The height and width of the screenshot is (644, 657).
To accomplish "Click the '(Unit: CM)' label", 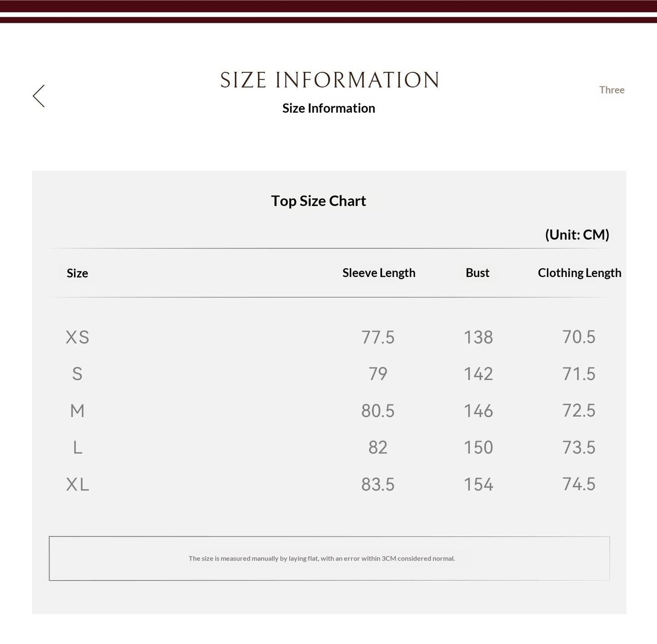I will point(577,235).
